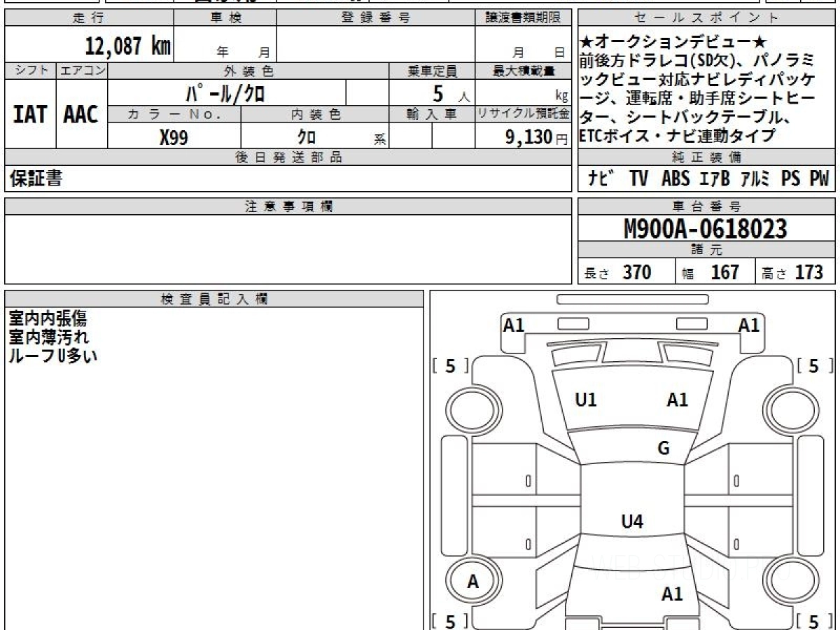The image size is (840, 630).
Task: Select the カラーNo. label
Action: [x=174, y=114]
